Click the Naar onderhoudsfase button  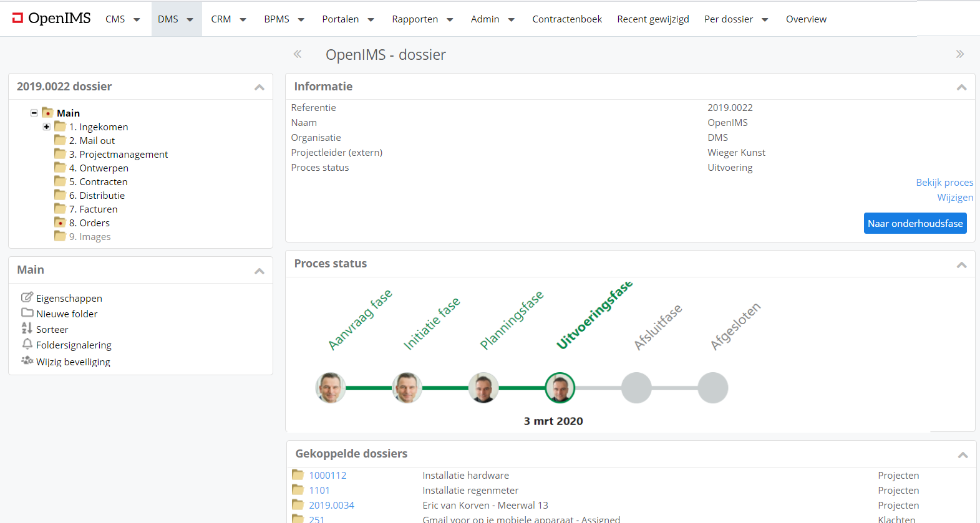tap(915, 223)
